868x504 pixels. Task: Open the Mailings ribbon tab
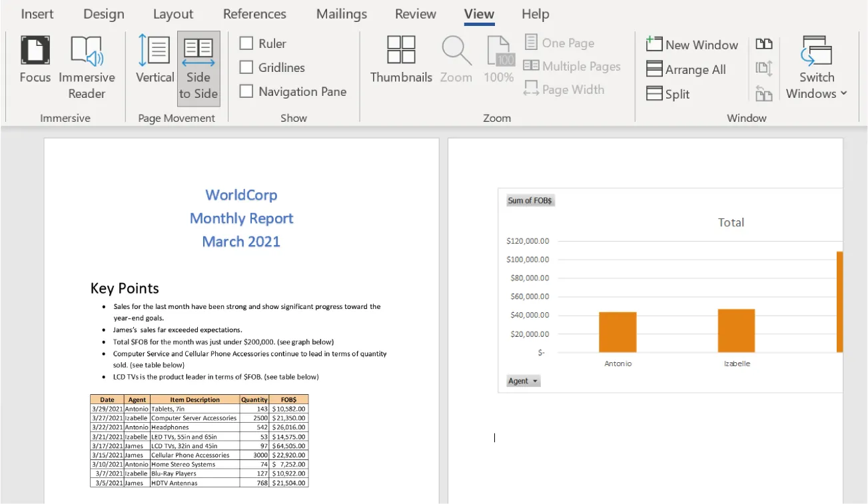point(340,13)
